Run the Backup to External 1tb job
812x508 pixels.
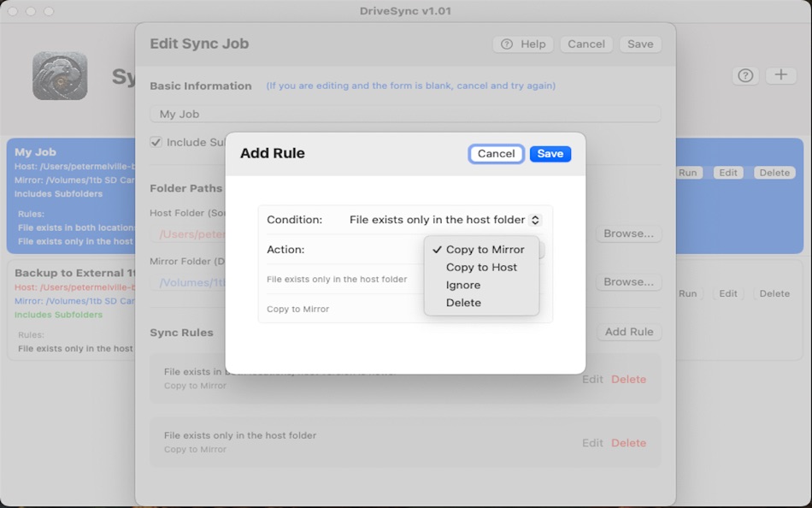tap(687, 293)
